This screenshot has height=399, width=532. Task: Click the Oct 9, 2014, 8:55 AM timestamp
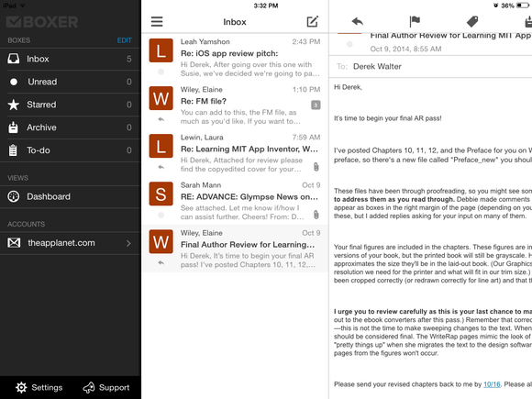[x=405, y=49]
